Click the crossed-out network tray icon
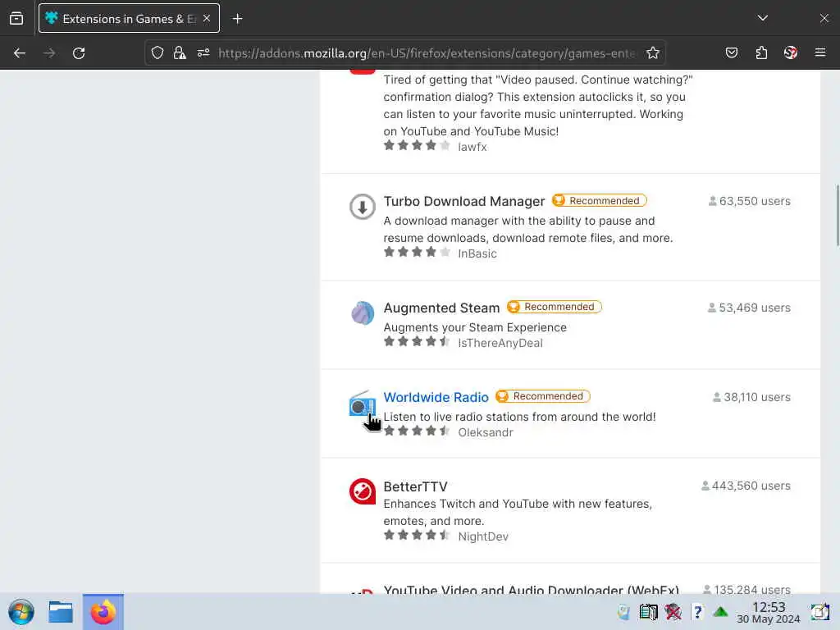Screen dimensions: 840x630 673,611
